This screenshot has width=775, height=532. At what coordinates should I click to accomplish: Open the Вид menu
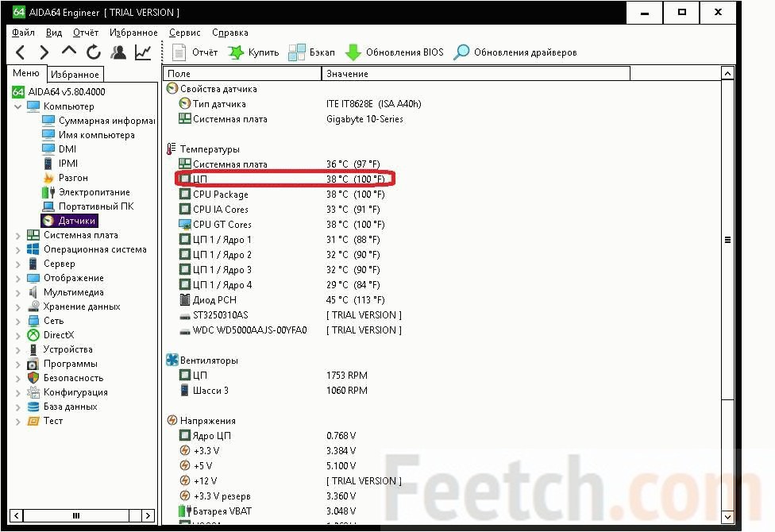(54, 33)
